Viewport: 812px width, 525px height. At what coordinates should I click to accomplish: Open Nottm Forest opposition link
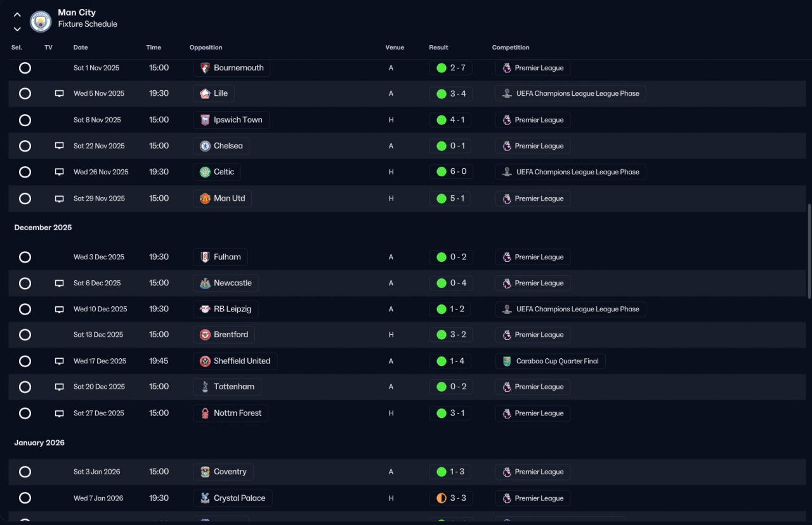[230, 413]
